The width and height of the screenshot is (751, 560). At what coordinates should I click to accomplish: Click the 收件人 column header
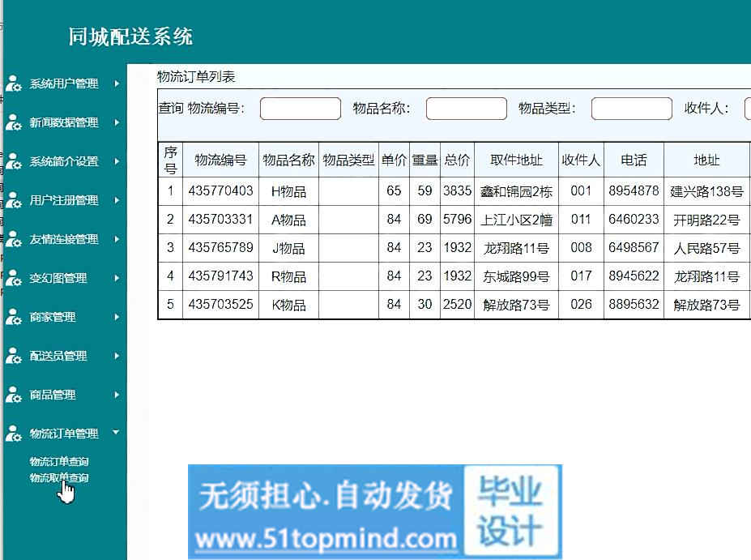coord(581,160)
